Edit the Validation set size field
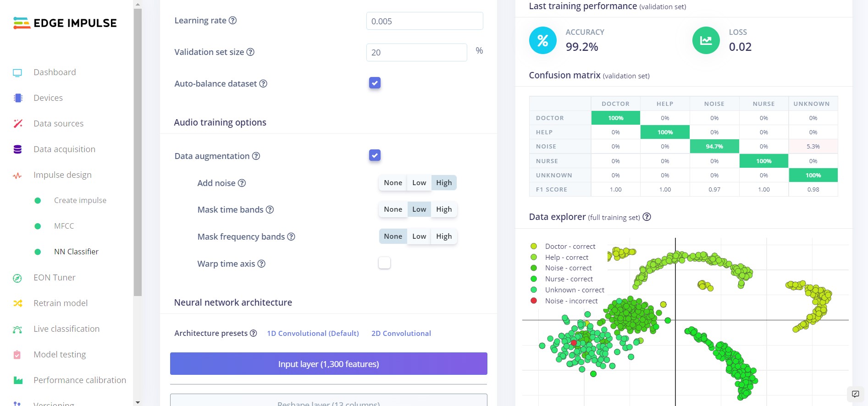This screenshot has width=868, height=406. tap(416, 52)
